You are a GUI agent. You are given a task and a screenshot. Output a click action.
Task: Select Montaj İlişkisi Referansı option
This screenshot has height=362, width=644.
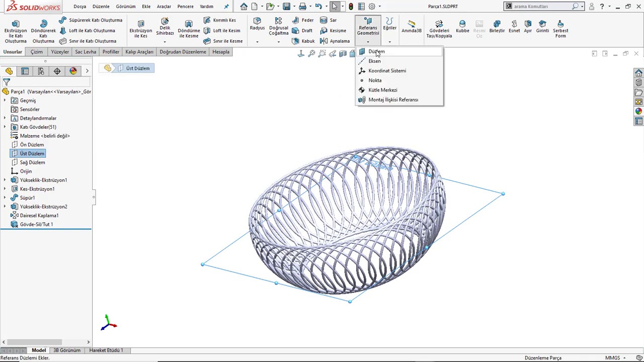(x=399, y=100)
